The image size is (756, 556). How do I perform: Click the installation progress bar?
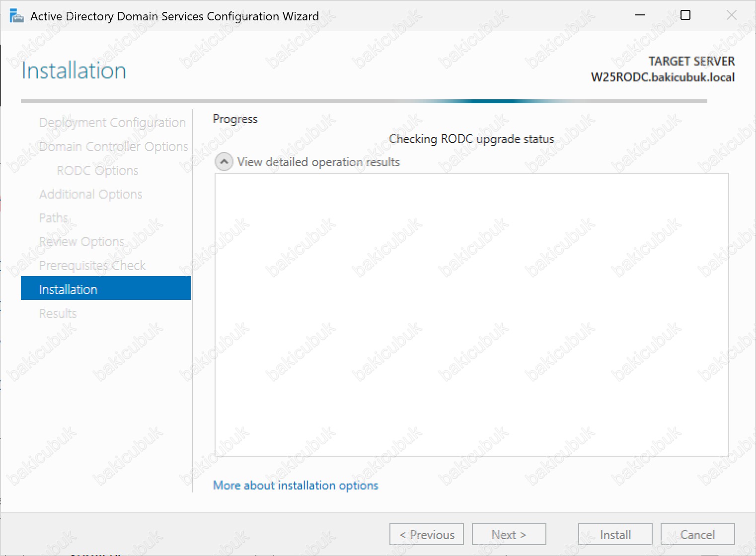click(364, 101)
